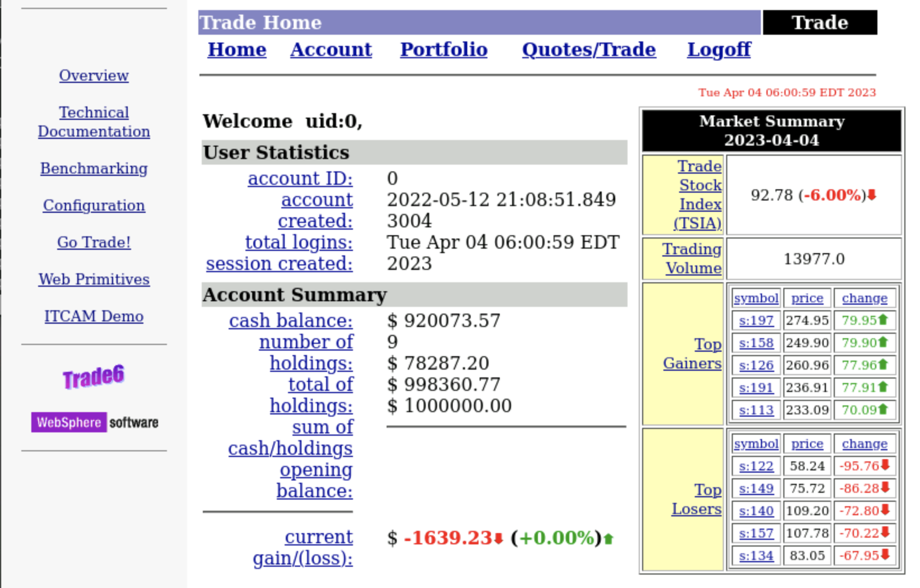The height and width of the screenshot is (588, 920).
Task: Click the red down arrow next to -72.80
Action: tap(885, 510)
